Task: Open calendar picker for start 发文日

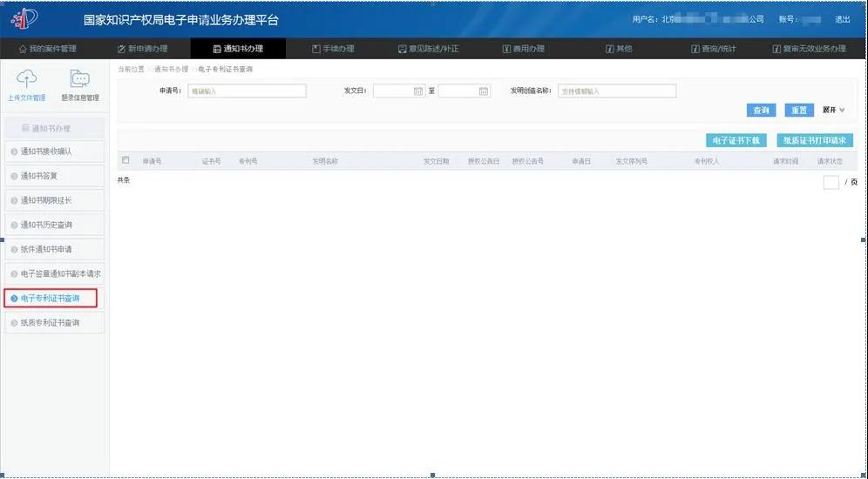Action: point(417,91)
